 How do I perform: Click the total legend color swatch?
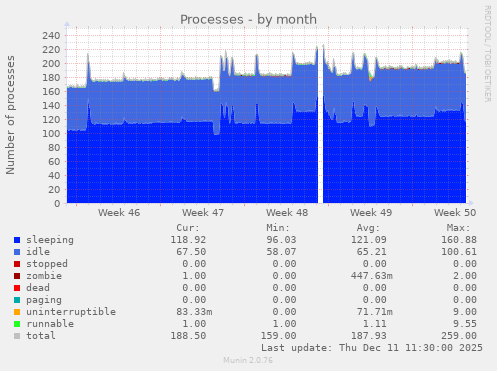point(17,336)
